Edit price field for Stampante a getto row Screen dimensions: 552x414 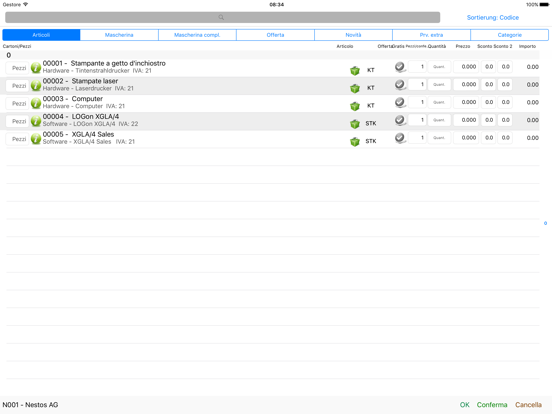[466, 67]
